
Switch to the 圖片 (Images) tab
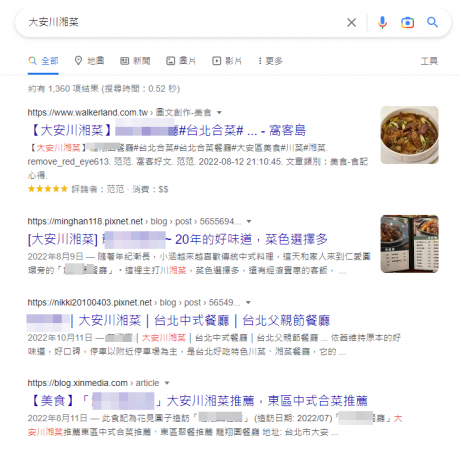coord(181,61)
